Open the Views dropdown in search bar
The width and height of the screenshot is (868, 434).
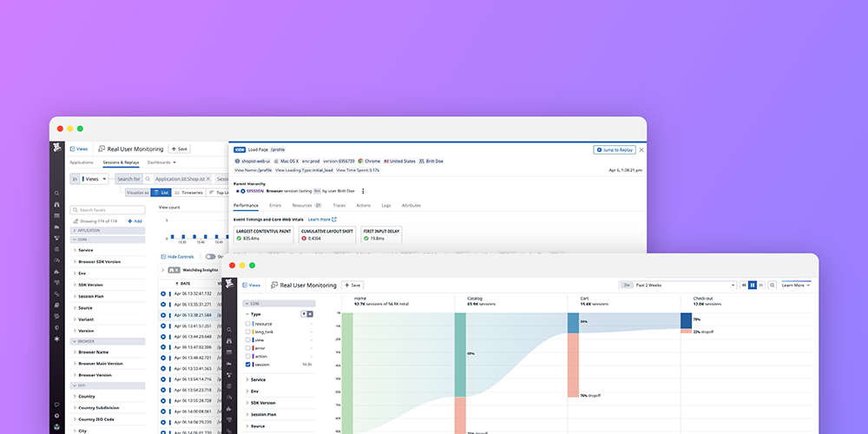pos(95,179)
